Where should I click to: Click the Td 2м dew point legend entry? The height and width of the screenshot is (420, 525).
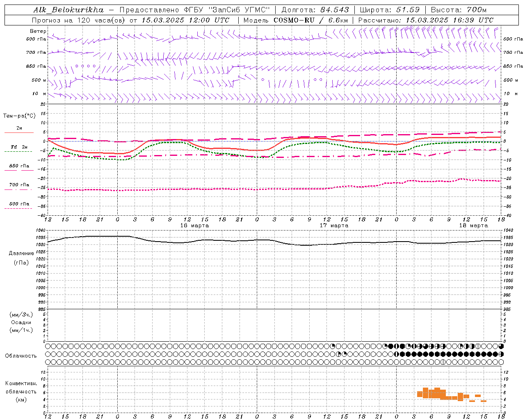[x=19, y=147]
